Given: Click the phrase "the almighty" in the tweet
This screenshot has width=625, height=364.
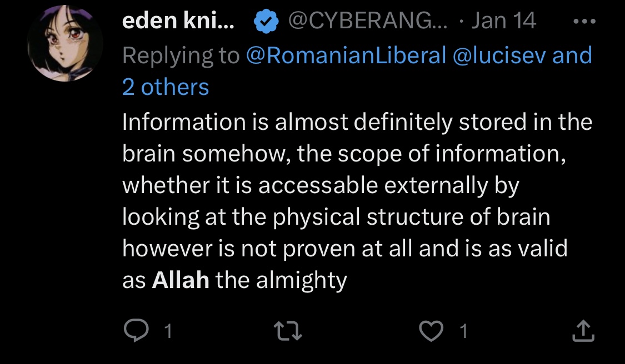Looking at the screenshot, I should point(282,281).
